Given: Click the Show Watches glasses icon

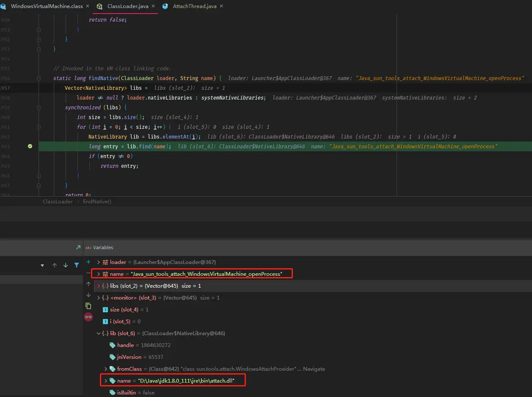Looking at the screenshot, I should click(88, 317).
